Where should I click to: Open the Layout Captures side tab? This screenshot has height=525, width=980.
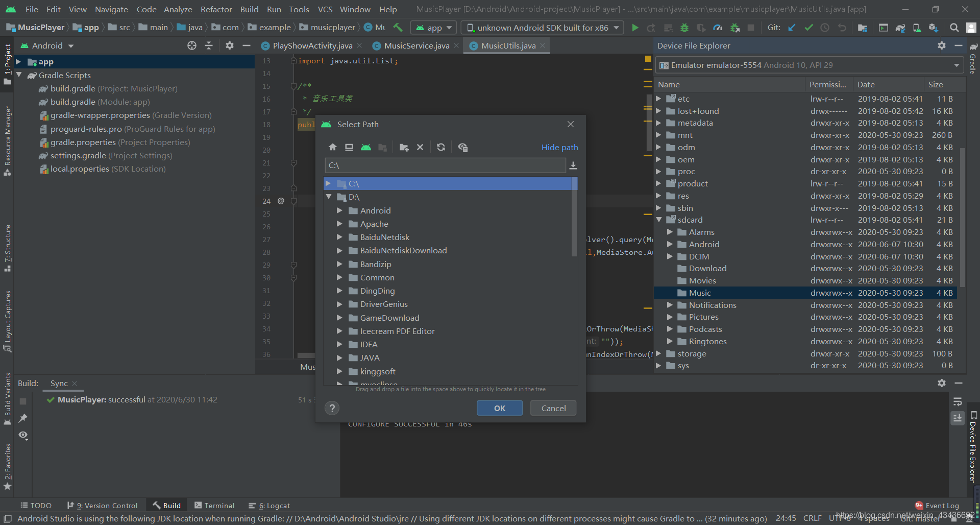[7, 322]
